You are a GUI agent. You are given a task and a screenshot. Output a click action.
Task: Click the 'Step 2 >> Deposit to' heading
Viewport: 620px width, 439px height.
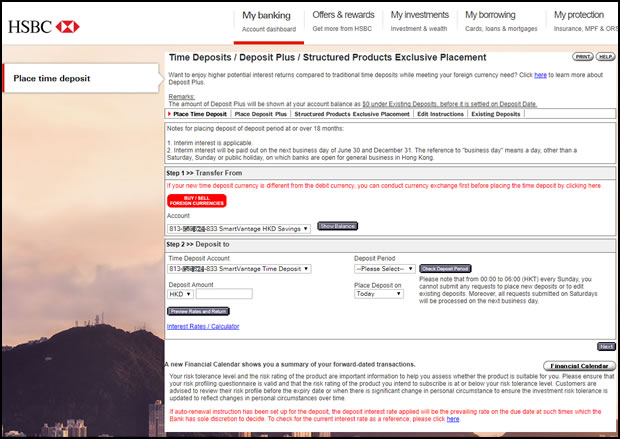click(198, 244)
